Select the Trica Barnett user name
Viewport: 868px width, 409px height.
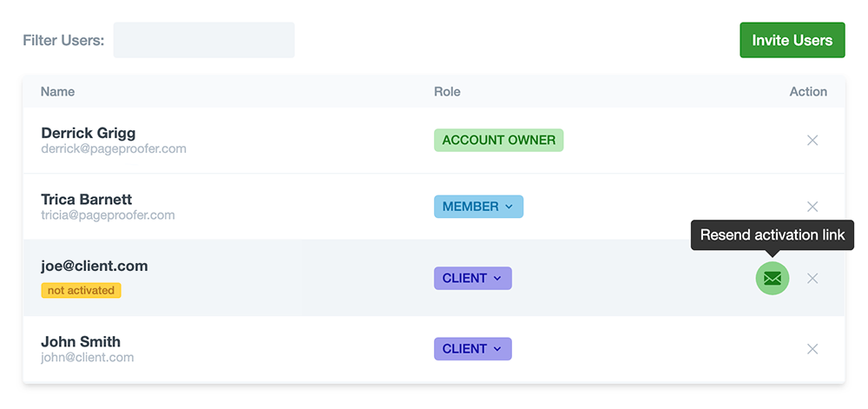pos(87,200)
